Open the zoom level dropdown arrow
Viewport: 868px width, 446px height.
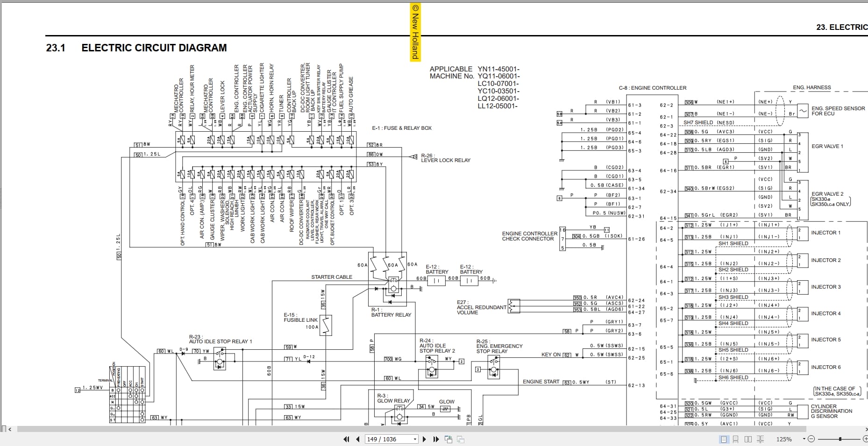pyautogui.click(x=804, y=439)
